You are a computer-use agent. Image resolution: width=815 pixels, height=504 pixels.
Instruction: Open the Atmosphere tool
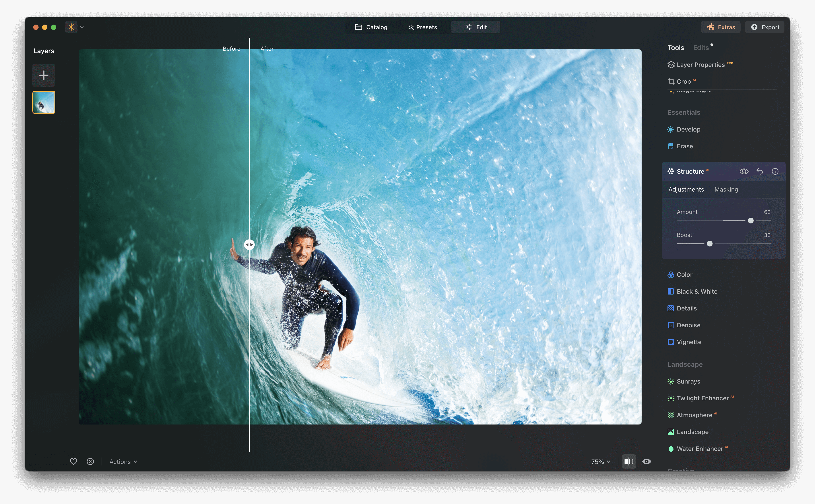click(695, 415)
